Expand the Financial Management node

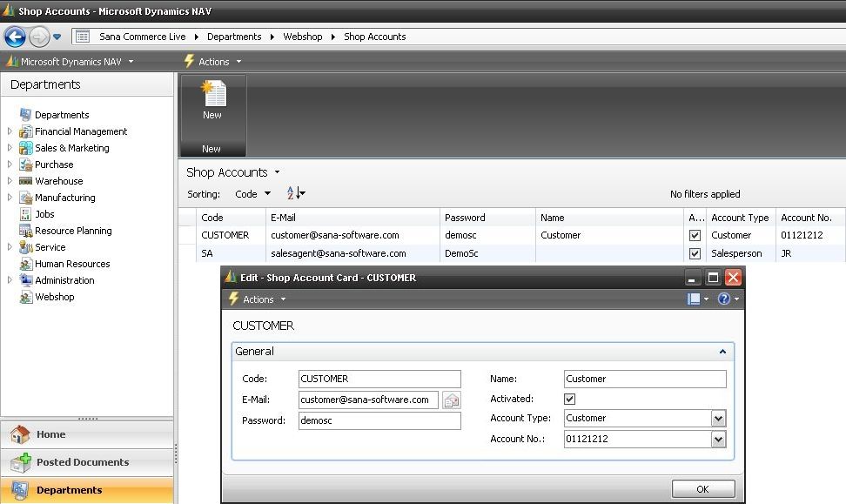pos(10,131)
